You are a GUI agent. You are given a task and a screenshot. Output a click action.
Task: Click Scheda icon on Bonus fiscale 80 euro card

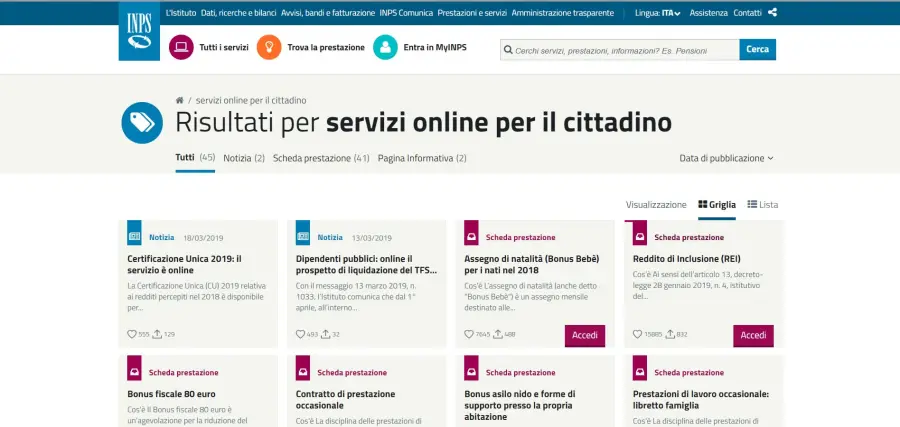134,368
